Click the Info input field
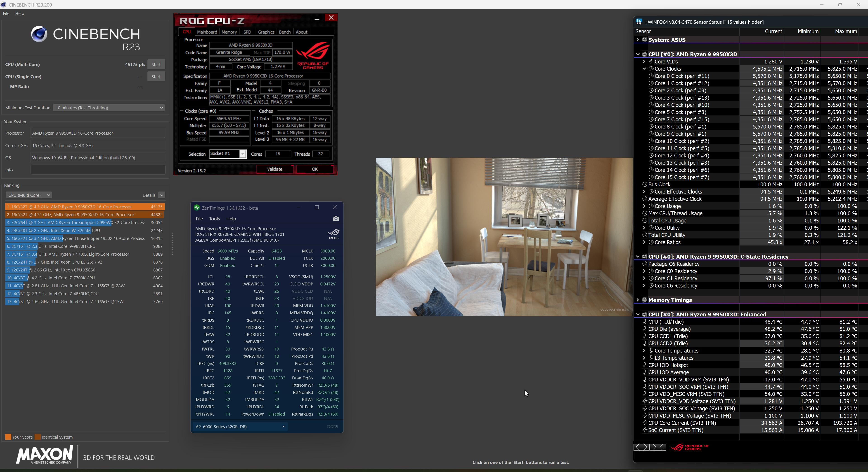Screen dimensions: 868x472 click(98, 170)
